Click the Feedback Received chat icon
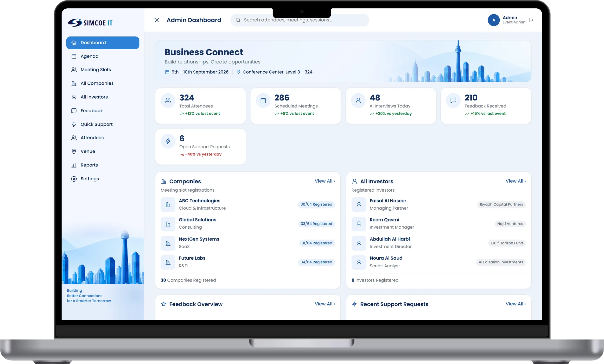Screen dimensions: 604x364 [x=453, y=100]
